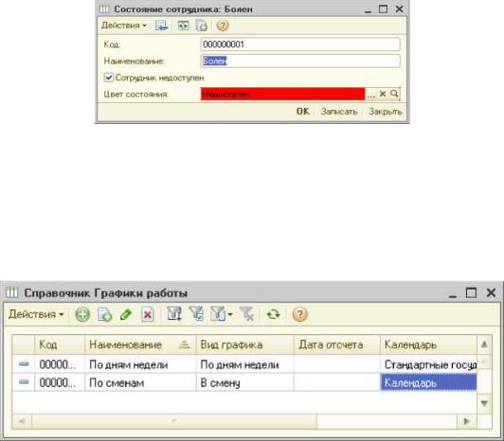
Task: Click the Вид графика column header
Action: tap(245, 344)
